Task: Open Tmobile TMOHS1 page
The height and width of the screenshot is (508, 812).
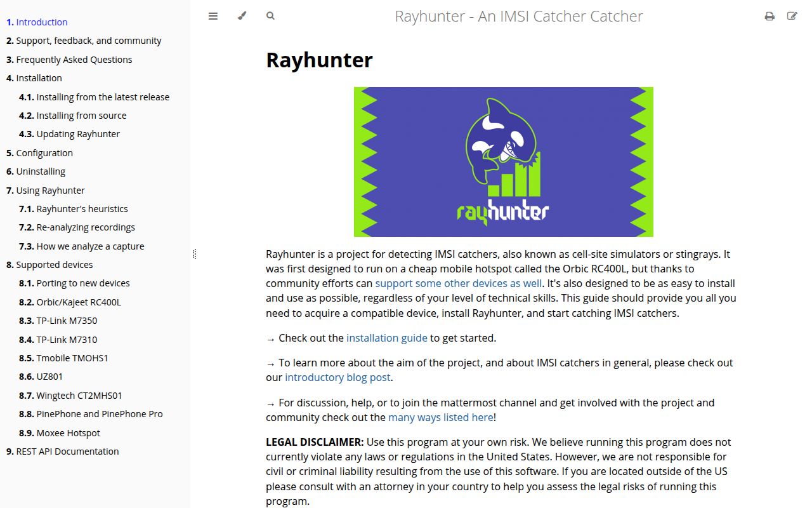Action: (x=63, y=358)
